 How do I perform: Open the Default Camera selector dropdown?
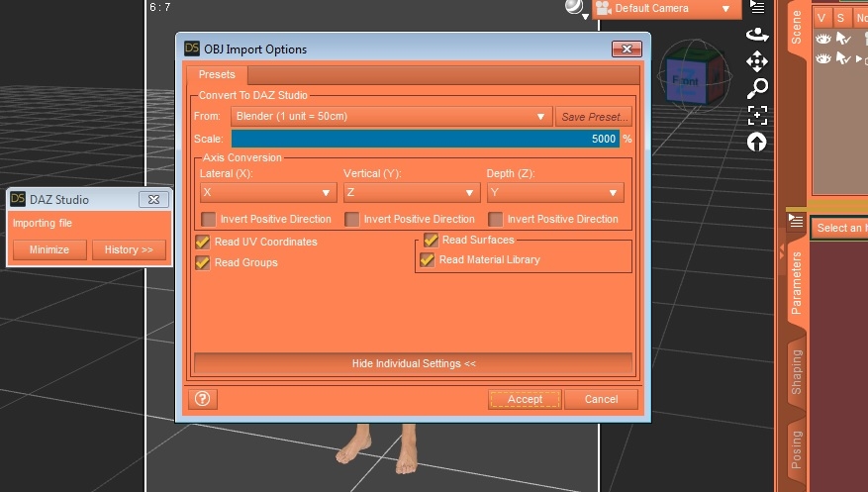pyautogui.click(x=666, y=9)
